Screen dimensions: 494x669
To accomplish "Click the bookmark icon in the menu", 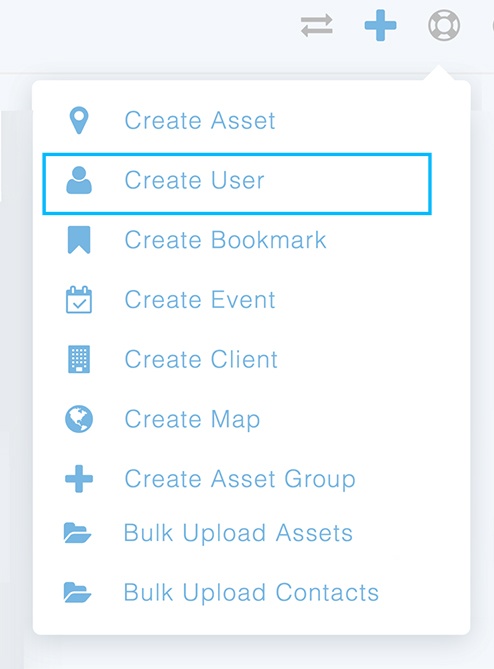I will click(79, 240).
